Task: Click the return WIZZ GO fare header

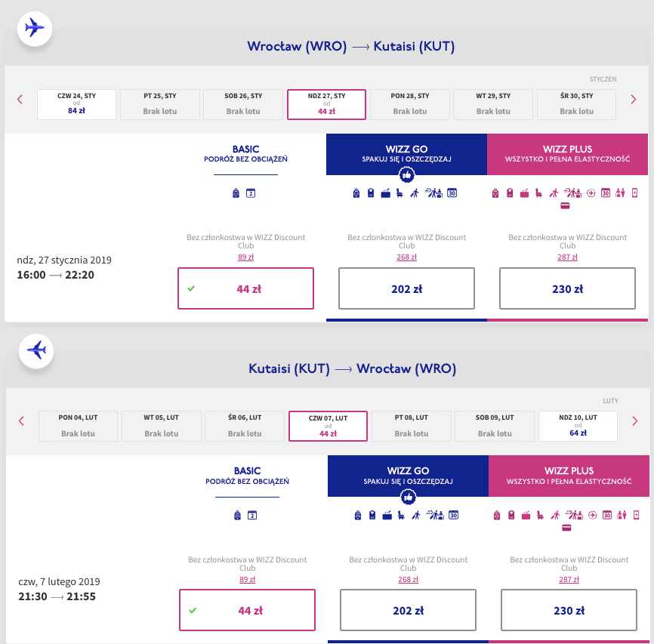Action: [408, 476]
